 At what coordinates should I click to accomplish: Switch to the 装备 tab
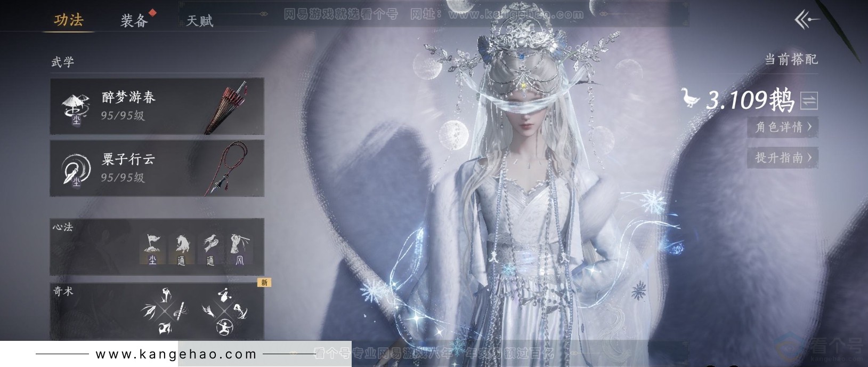[x=134, y=21]
